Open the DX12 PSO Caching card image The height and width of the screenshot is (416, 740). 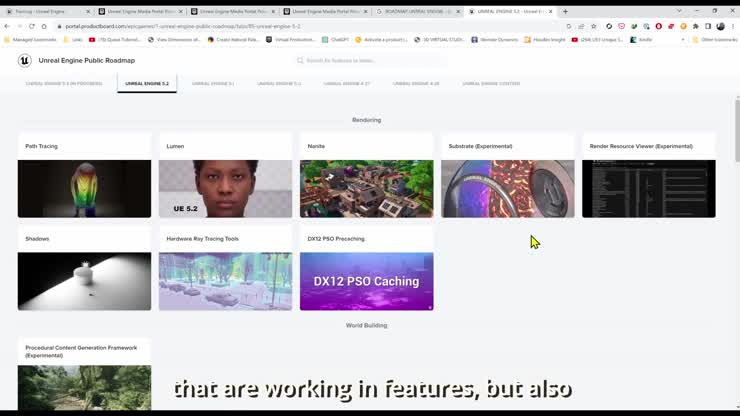pyautogui.click(x=366, y=281)
